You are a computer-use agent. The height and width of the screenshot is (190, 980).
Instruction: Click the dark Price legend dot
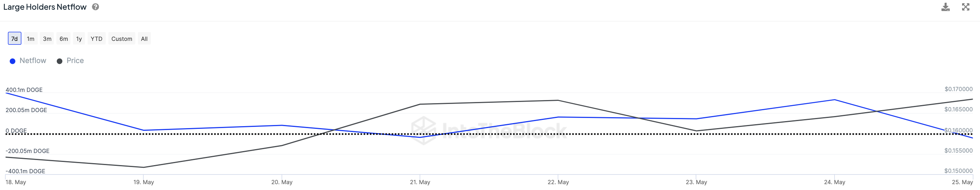(x=60, y=61)
